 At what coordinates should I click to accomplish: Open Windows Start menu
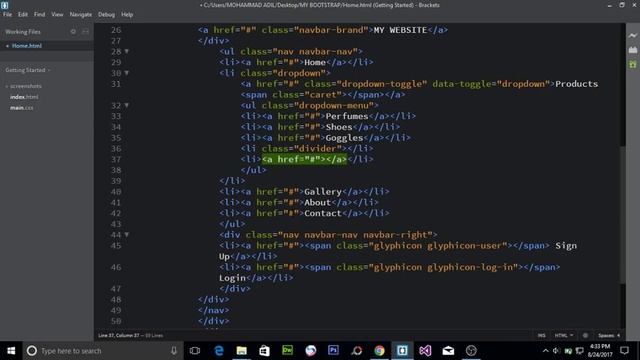tap(11, 351)
